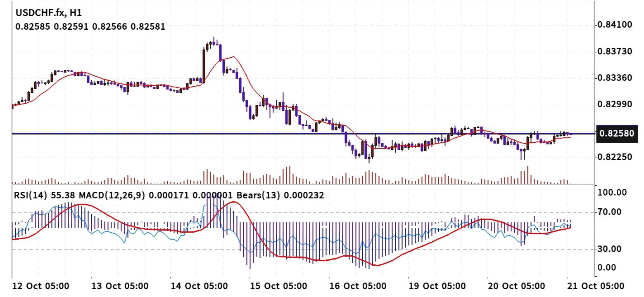Screen dimensions: 644x297
Task: Click the 13 Oct 05:00 time label
Action: click(120, 286)
